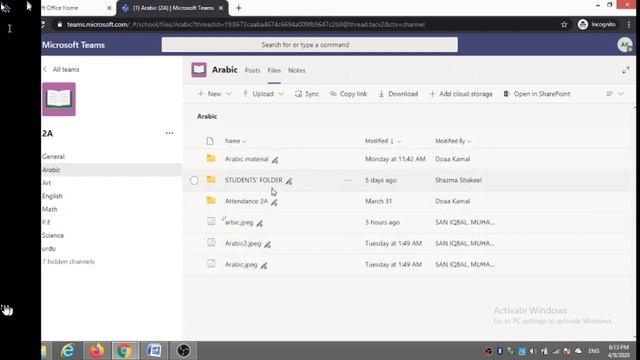The width and height of the screenshot is (640, 360).
Task: Switch to the Files tab
Action: tap(274, 70)
